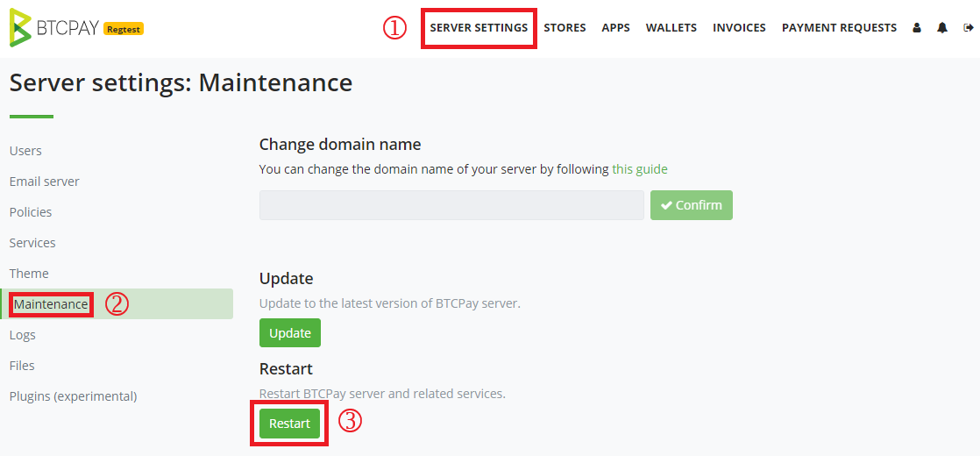Click the BTCPay logo icon

[x=20, y=28]
